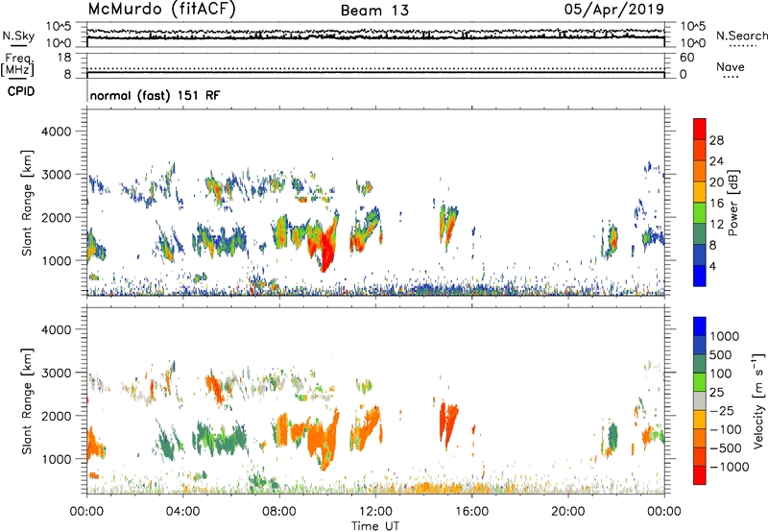The width and height of the screenshot is (768, 532).
Task: Click the plot title 'McMurdo (fitACF)'
Action: coord(161,10)
